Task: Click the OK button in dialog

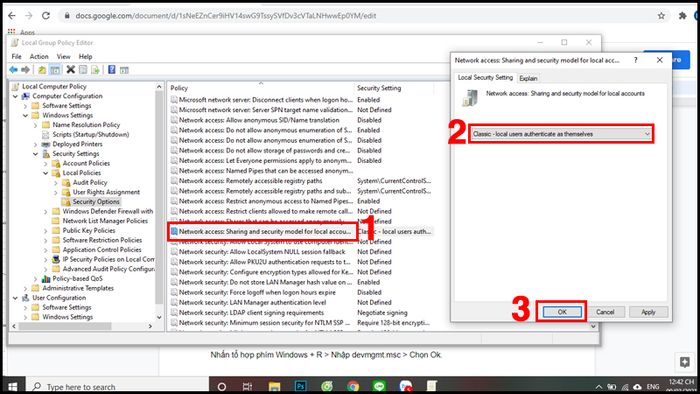Action: pos(562,312)
